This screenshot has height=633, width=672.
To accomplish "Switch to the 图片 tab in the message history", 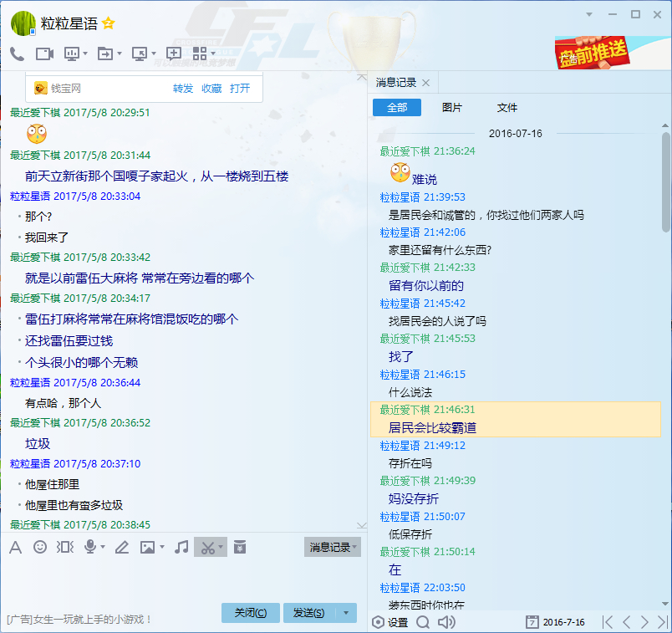I will pyautogui.click(x=451, y=108).
